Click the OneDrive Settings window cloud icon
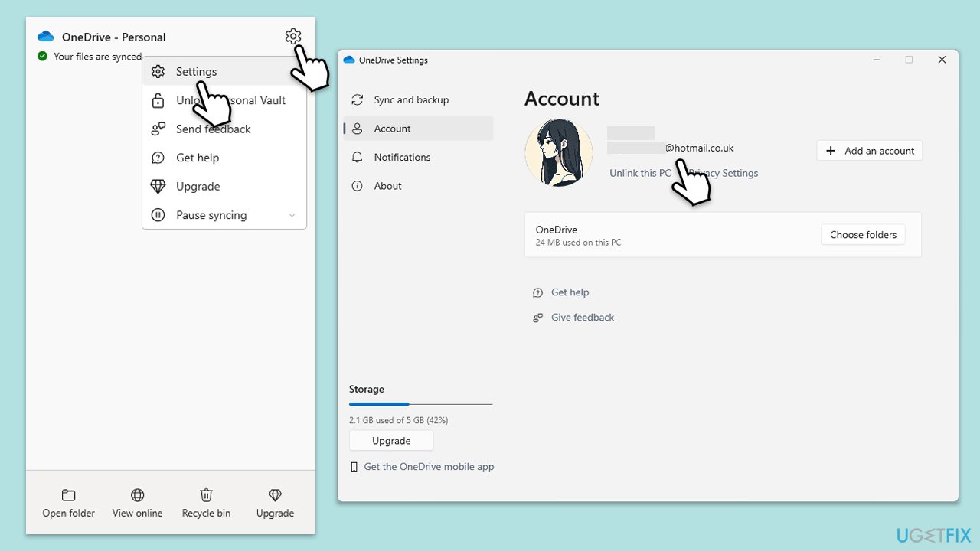This screenshot has height=551, width=980. point(349,60)
